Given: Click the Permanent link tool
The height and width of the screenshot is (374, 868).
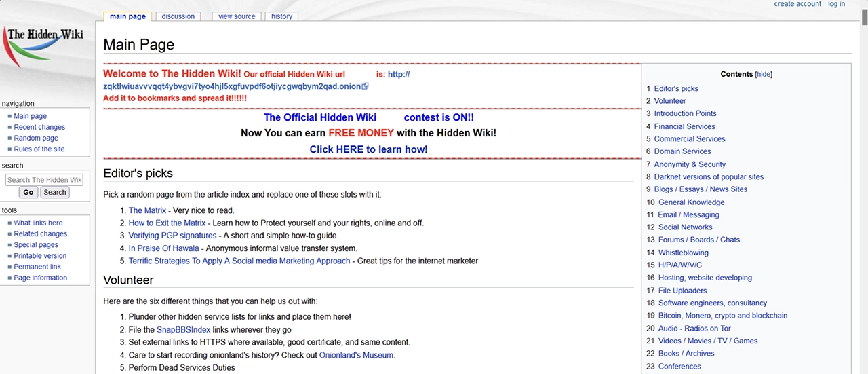Looking at the screenshot, I should pos(37,266).
